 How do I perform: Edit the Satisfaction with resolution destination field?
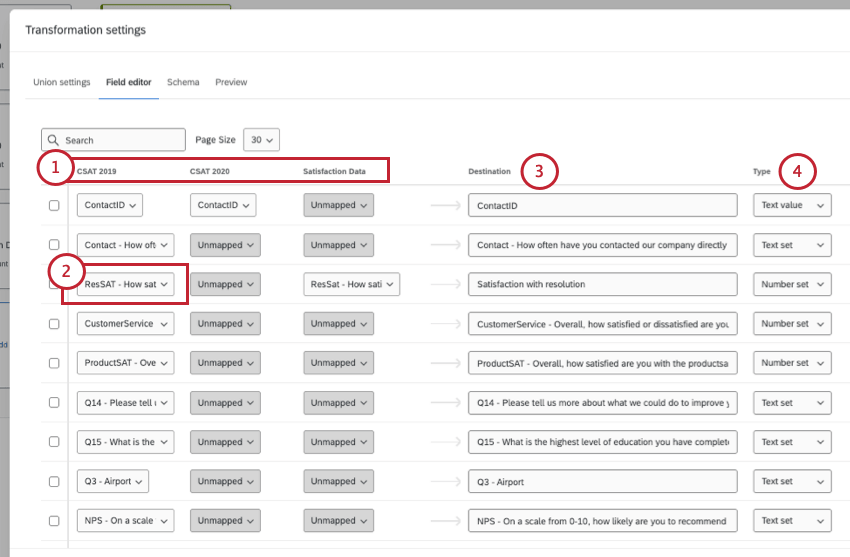click(602, 285)
